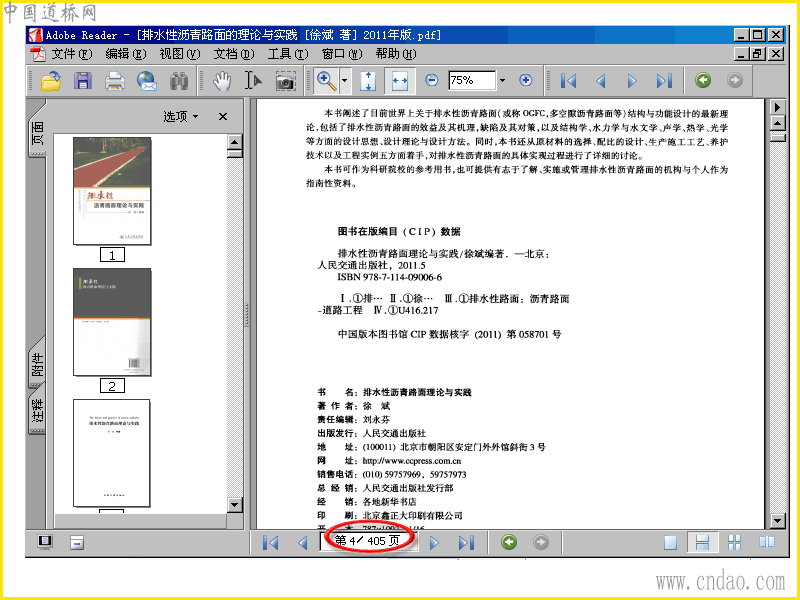This screenshot has width=800, height=600.
Task: Open the zoom tool dropdown arrow
Action: coord(344,81)
